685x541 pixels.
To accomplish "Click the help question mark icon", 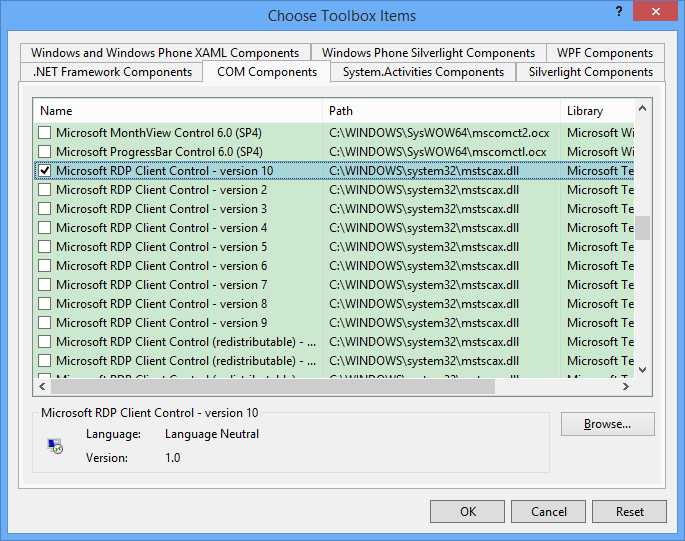I will [x=619, y=12].
